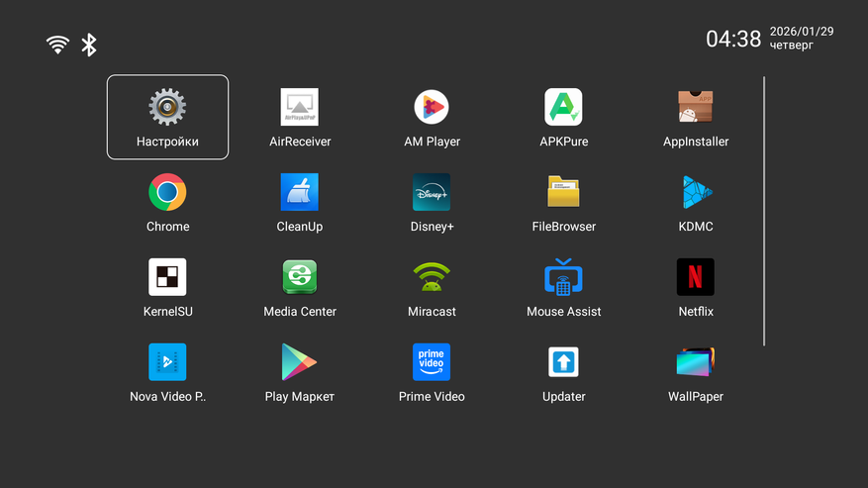This screenshot has height=488, width=868.
Task: Open Play Маркет store
Action: pyautogui.click(x=300, y=362)
